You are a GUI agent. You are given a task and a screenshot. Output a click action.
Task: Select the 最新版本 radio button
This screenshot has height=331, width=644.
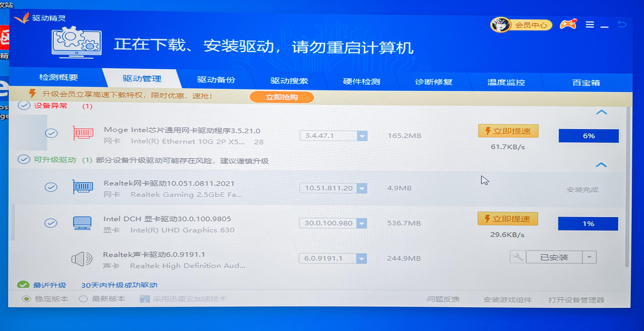83,299
